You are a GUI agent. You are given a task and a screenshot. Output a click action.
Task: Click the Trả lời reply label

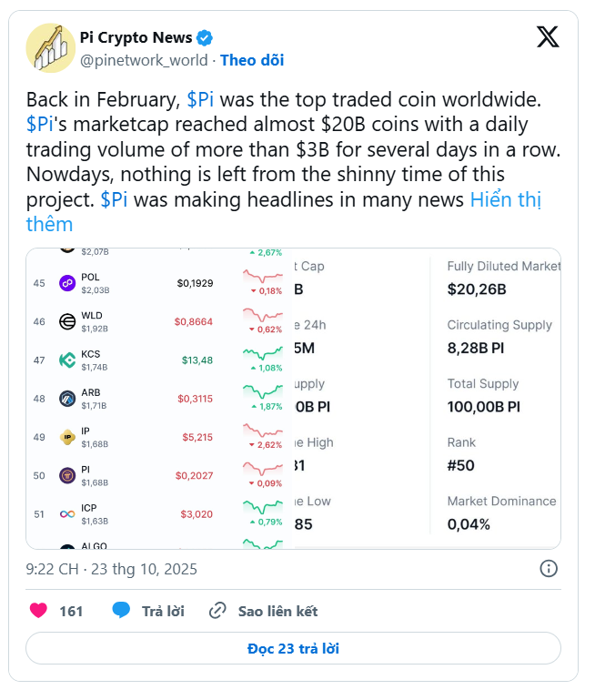(x=163, y=611)
